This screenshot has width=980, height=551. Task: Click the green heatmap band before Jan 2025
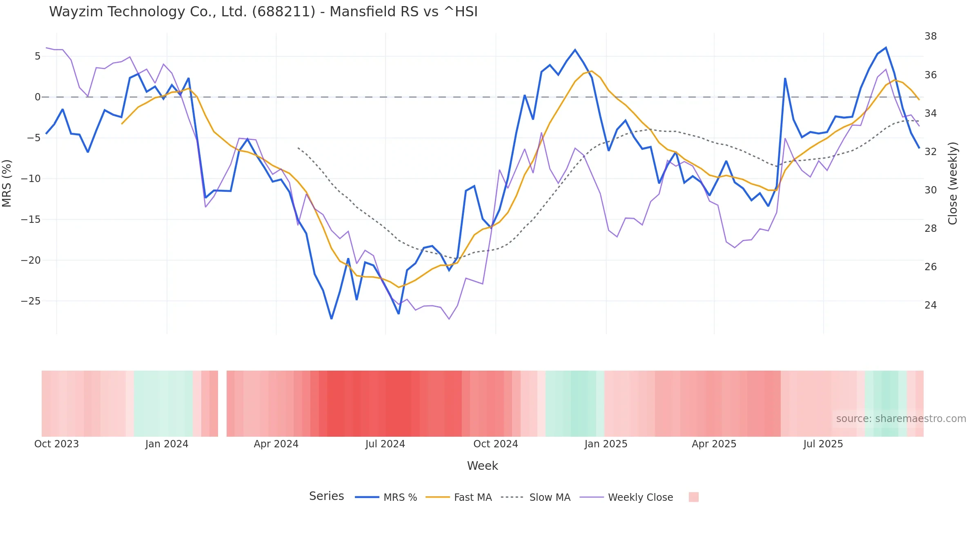point(575,404)
